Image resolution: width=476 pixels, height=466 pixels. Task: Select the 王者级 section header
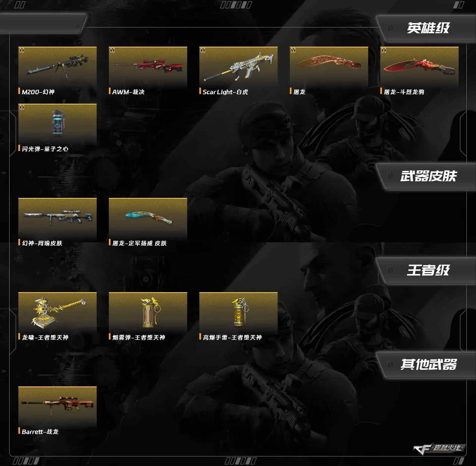[428, 270]
